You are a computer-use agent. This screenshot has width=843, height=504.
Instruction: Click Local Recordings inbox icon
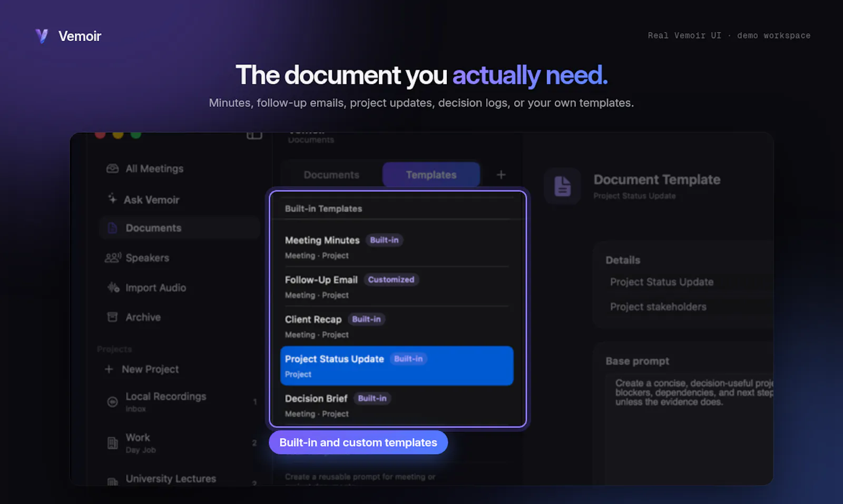click(x=112, y=402)
